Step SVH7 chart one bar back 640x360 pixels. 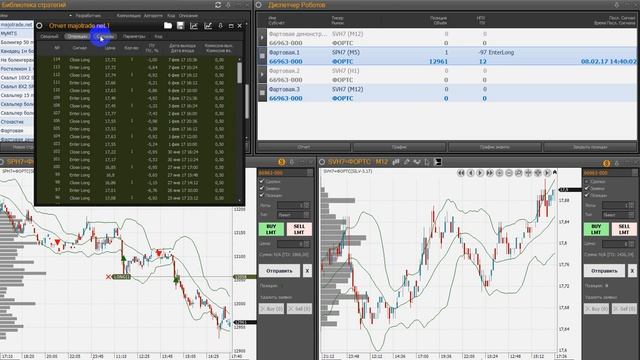pyautogui.click(x=471, y=173)
